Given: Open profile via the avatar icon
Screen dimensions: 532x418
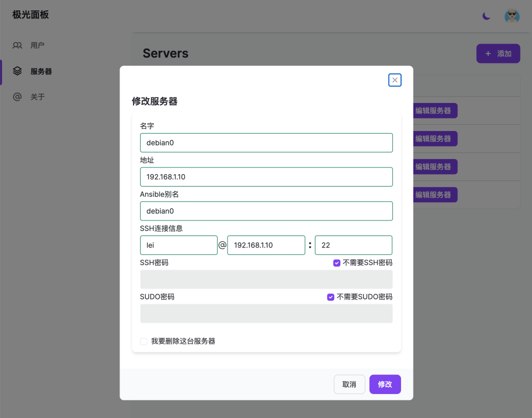Looking at the screenshot, I should point(512,16).
